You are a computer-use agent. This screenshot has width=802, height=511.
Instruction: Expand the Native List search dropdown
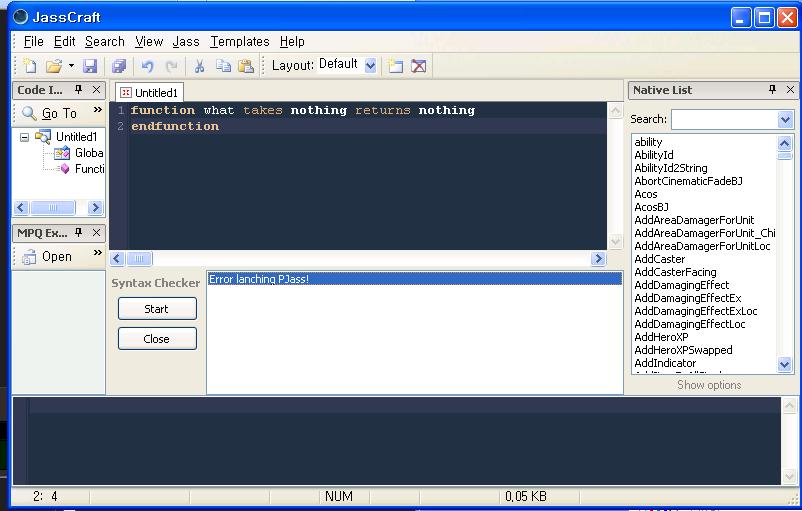[785, 120]
